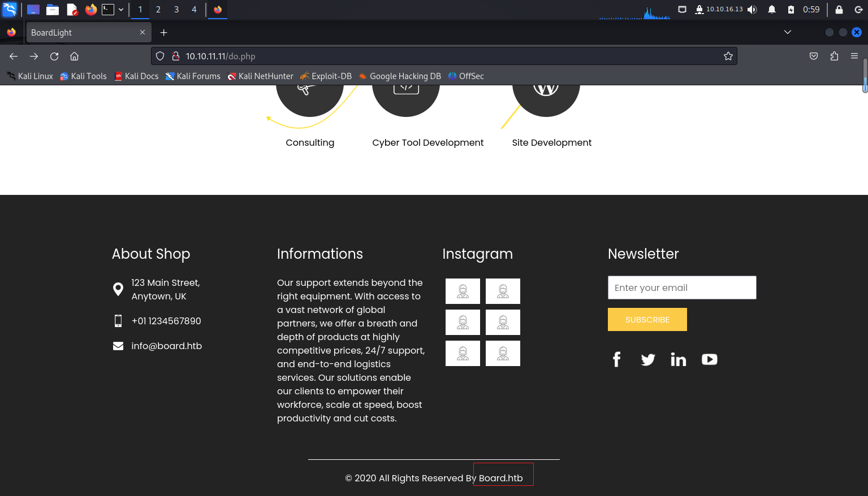
Task: Open the Google Hacking DB bookmark
Action: click(x=400, y=76)
